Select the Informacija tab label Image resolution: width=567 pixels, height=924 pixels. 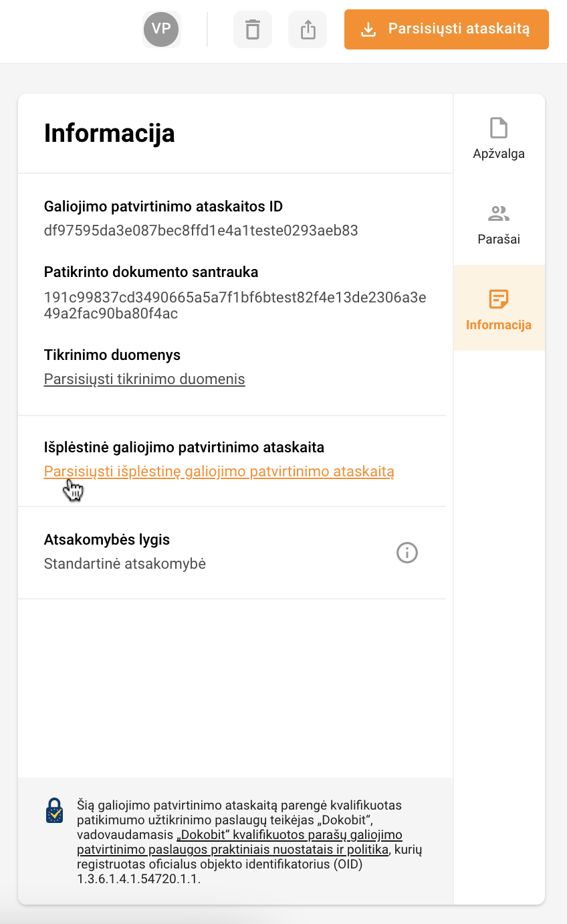(499, 325)
